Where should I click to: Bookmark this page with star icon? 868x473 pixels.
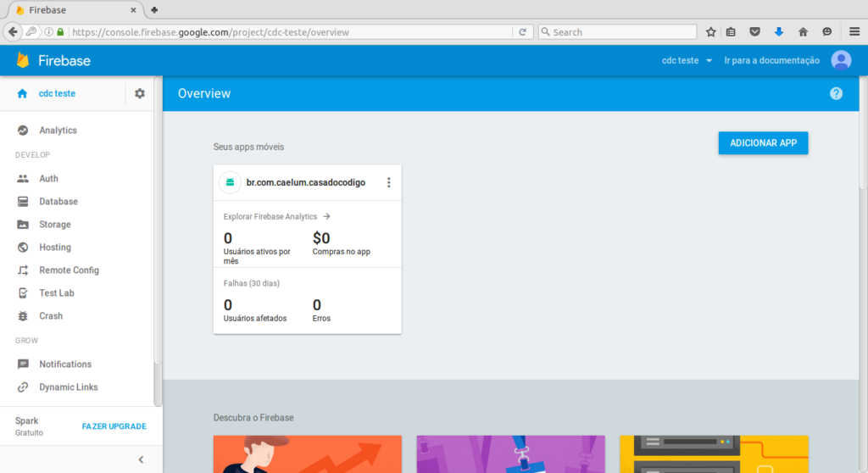[711, 32]
